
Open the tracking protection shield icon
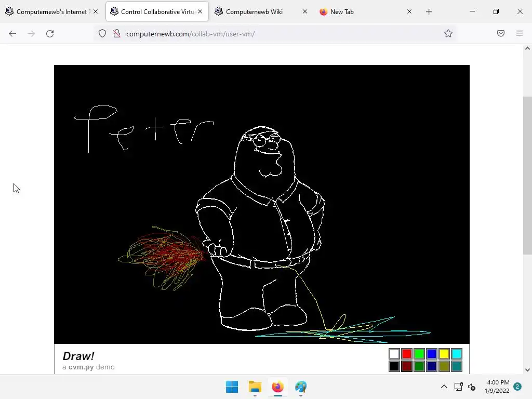102,34
